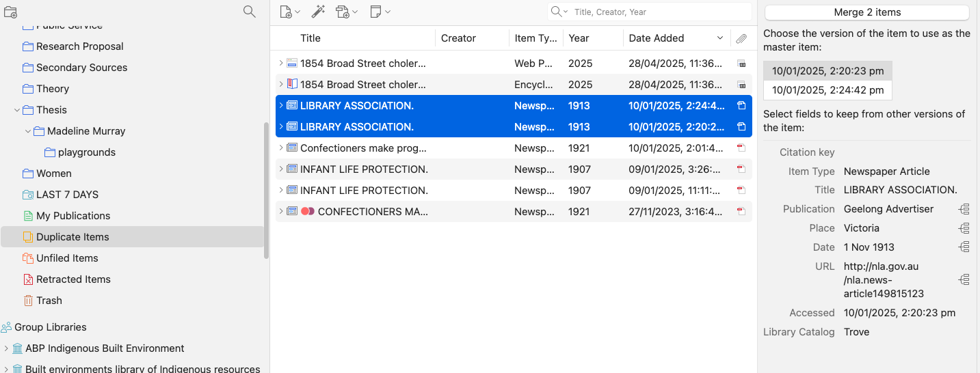Click the New Collection icon in the left pane
980x373 pixels.
point(10,12)
